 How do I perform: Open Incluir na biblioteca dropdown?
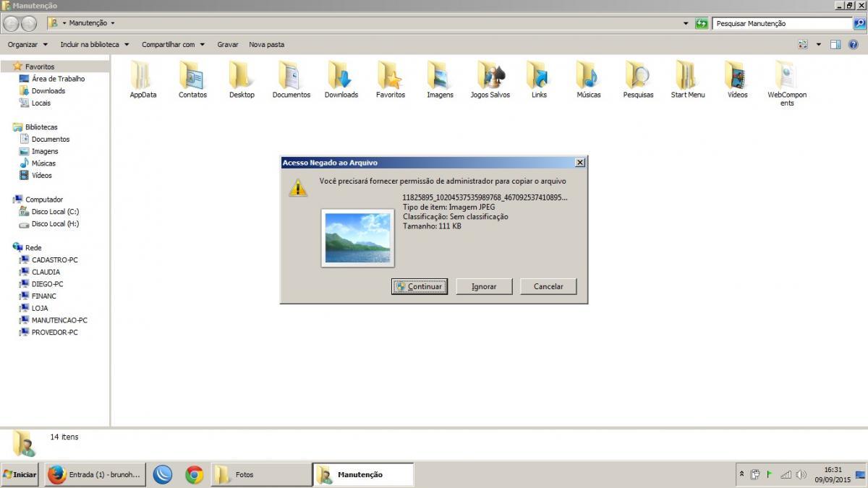coord(95,44)
